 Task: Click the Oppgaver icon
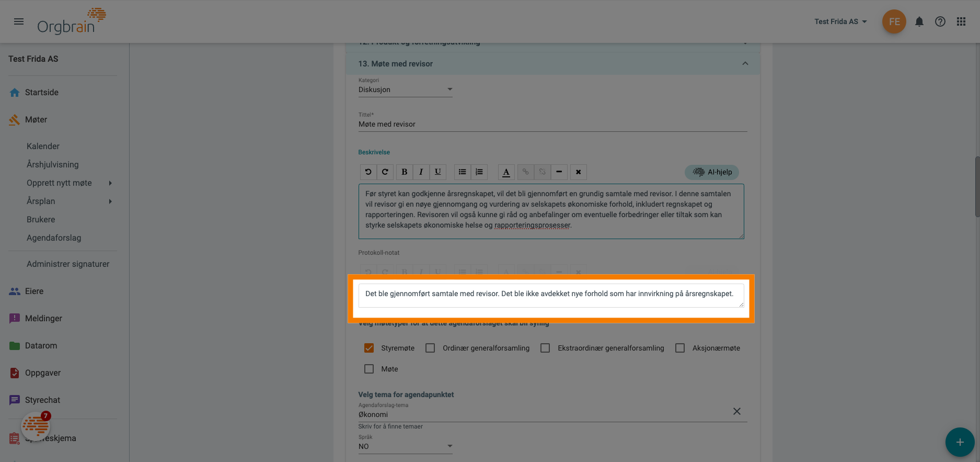15,373
